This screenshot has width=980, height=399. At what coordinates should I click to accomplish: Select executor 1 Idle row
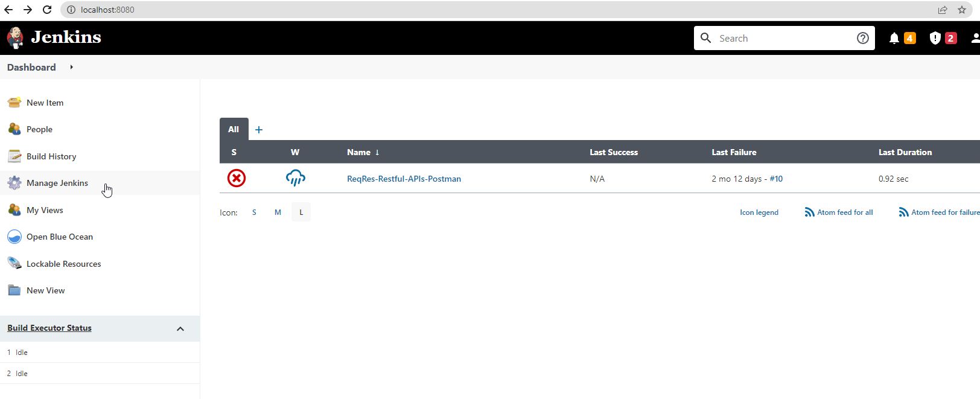tap(100, 352)
